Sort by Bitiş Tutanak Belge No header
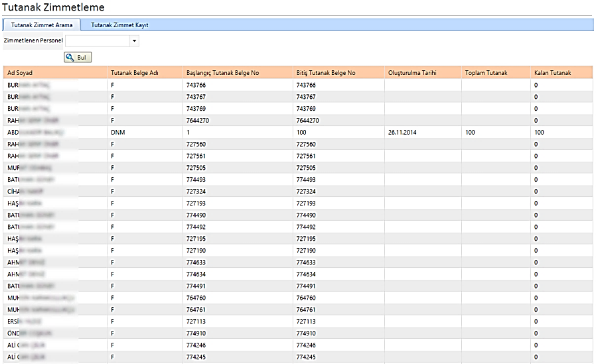This screenshot has height=364, width=596. (338, 72)
